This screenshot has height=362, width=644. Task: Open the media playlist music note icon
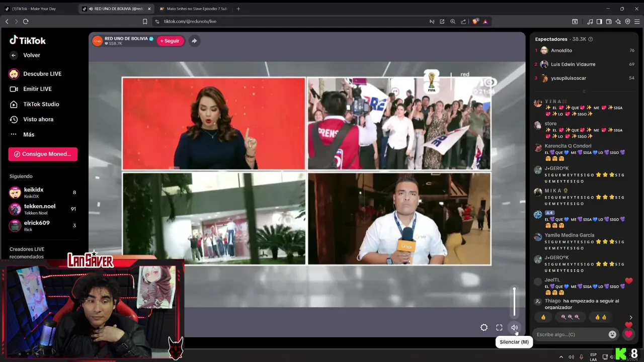[590, 22]
